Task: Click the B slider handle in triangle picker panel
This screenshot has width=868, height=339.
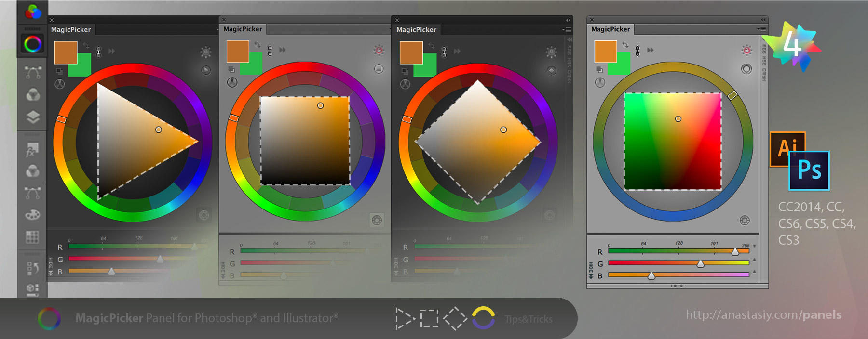Action: coord(111,272)
